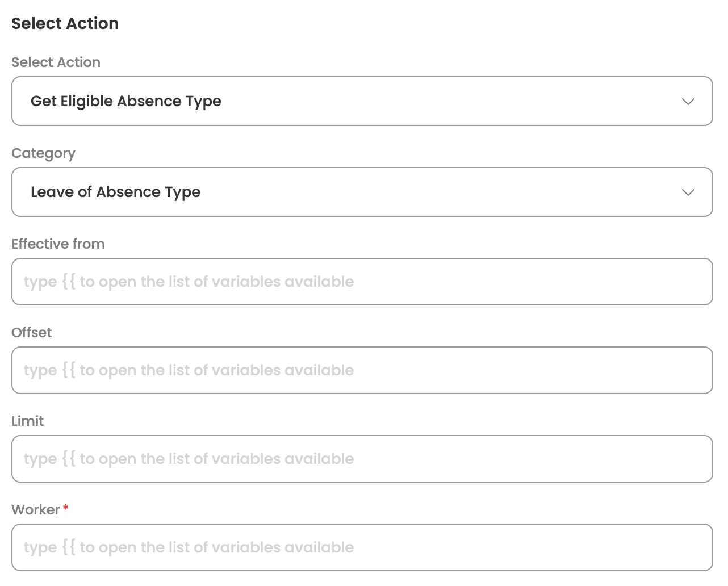Click the Category dropdown chevron arrow
The width and height of the screenshot is (728, 586).
tap(688, 192)
